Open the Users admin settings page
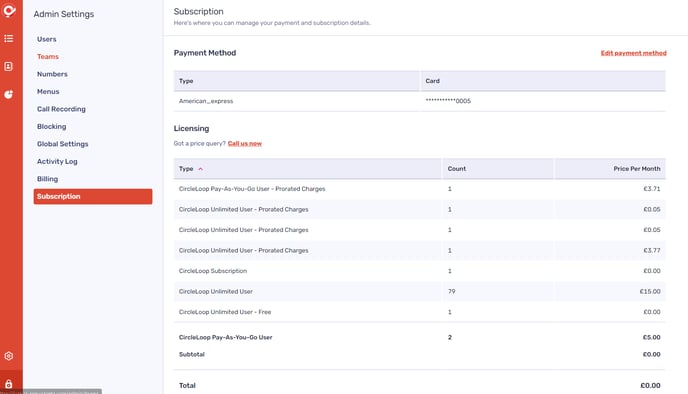This screenshot has width=688, height=394. pyautogui.click(x=47, y=39)
